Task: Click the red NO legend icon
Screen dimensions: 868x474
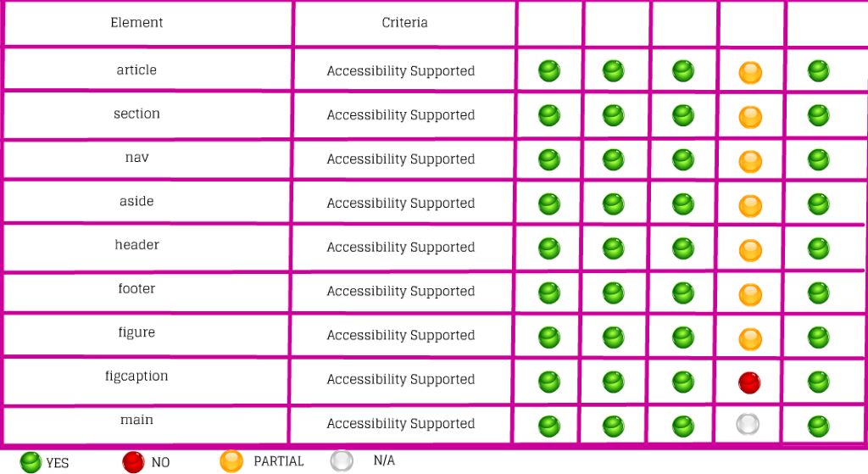Action: coord(133,462)
